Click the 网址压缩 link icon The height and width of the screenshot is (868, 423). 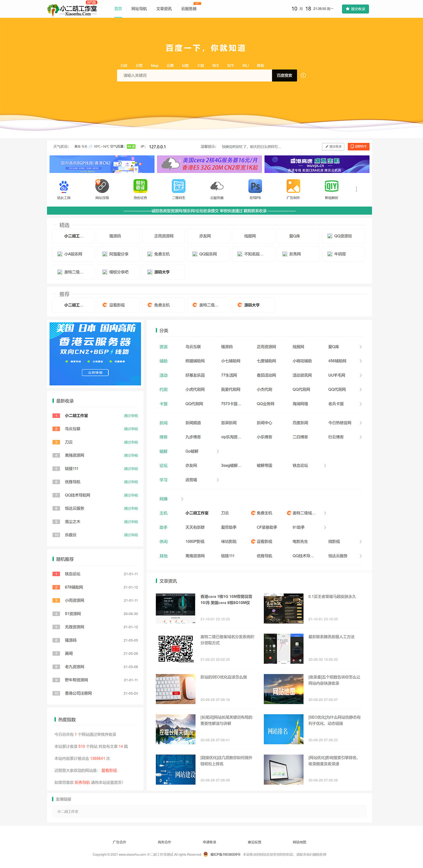(102, 186)
